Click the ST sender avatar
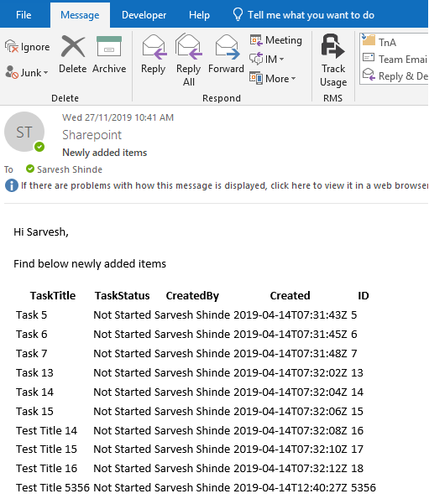The height and width of the screenshot is (504, 429). pyautogui.click(x=24, y=132)
